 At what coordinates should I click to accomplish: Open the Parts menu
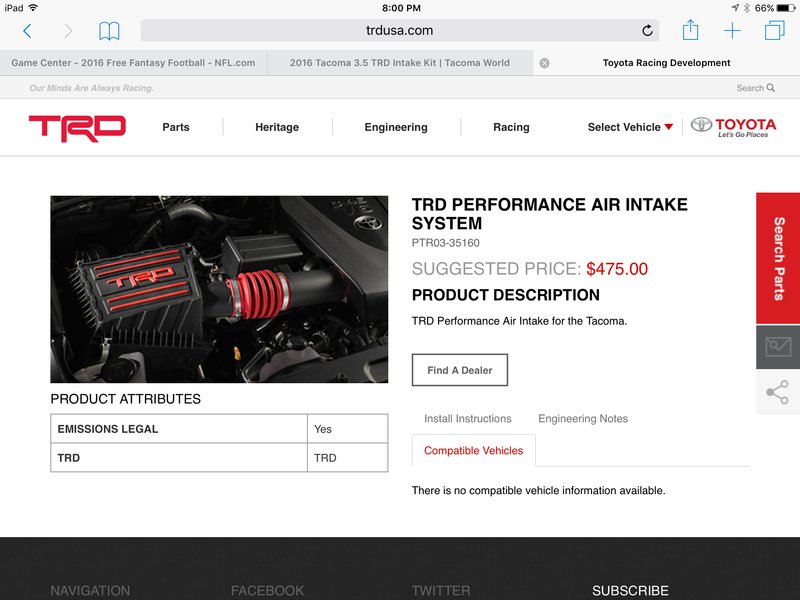pyautogui.click(x=176, y=127)
